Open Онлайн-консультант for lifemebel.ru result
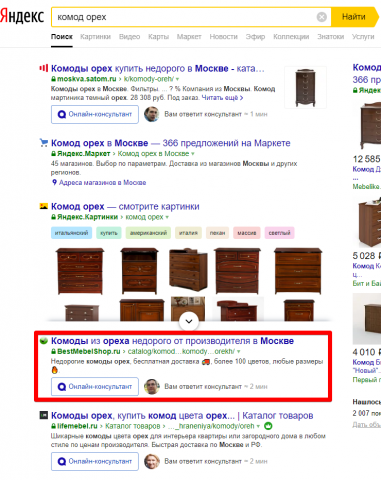This screenshot has height=480, width=381. click(95, 461)
